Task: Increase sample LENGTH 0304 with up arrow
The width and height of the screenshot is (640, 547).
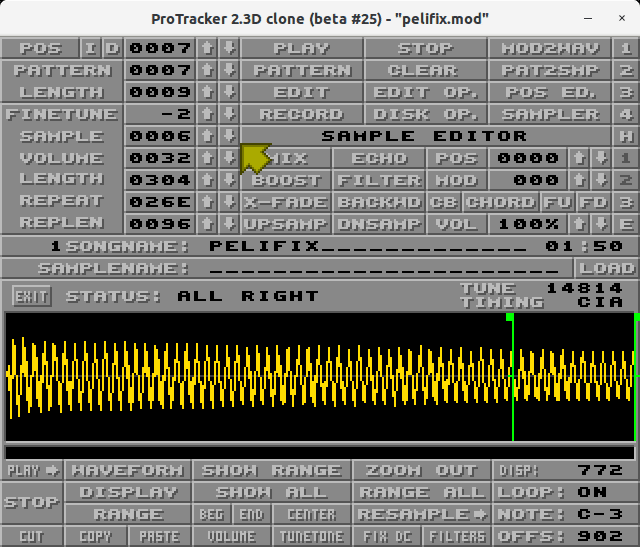Action: click(207, 180)
